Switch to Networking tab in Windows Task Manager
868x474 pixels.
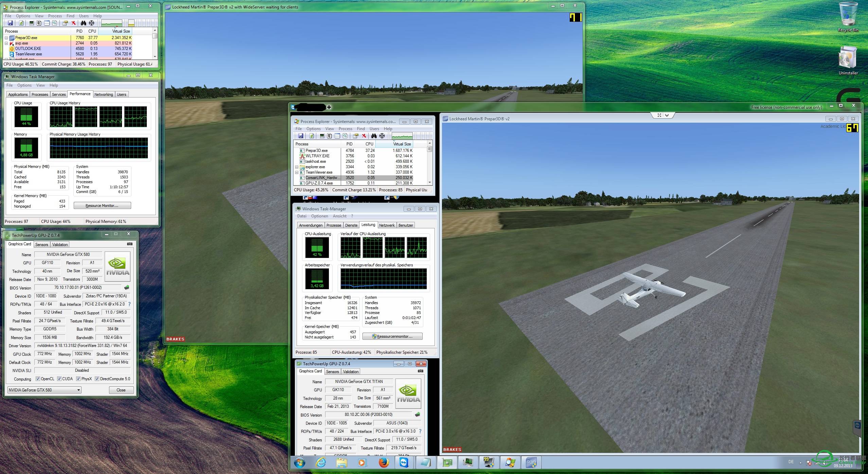104,94
